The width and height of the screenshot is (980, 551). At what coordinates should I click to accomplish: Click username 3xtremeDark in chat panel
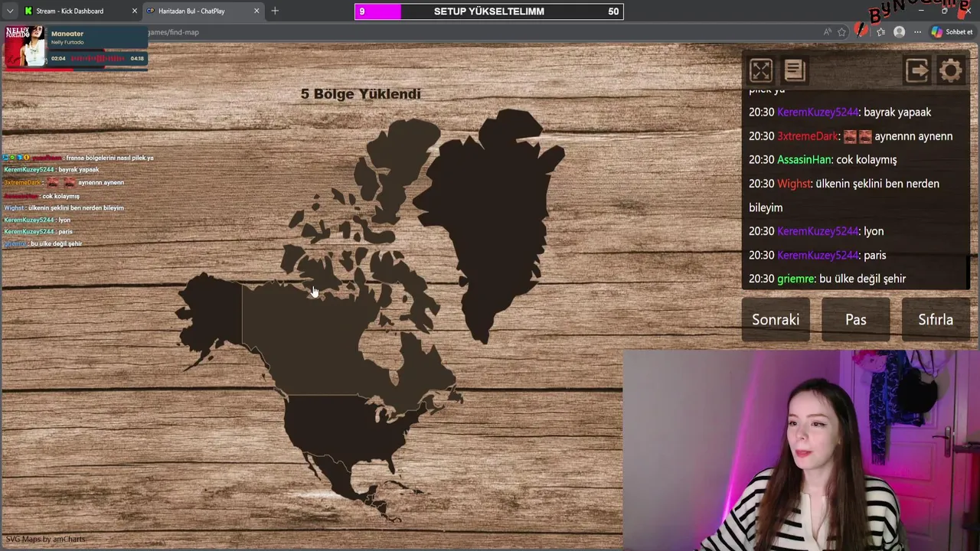click(x=808, y=135)
